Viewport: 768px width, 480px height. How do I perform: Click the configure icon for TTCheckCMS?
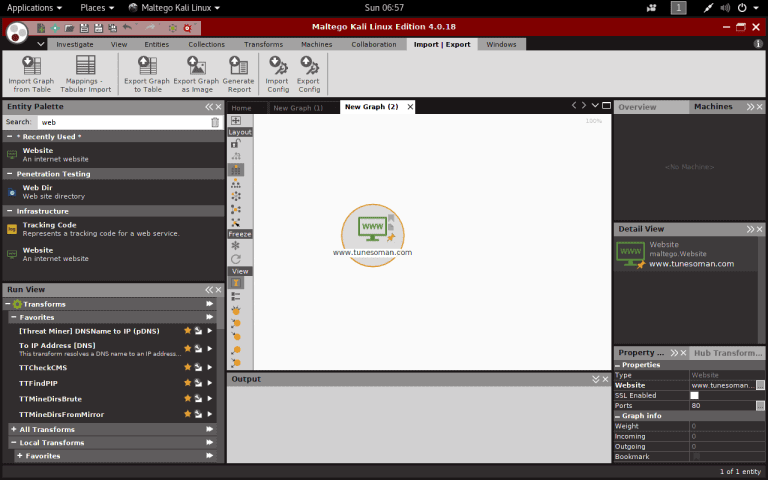198,367
